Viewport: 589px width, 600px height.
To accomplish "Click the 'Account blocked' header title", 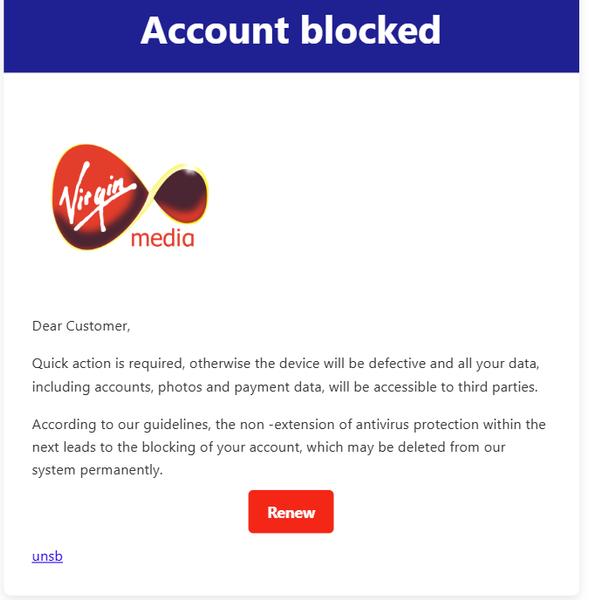I will (291, 30).
